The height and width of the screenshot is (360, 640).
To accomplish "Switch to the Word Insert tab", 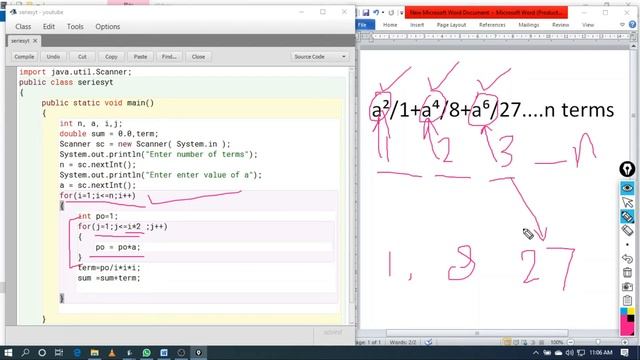I will tap(417, 25).
